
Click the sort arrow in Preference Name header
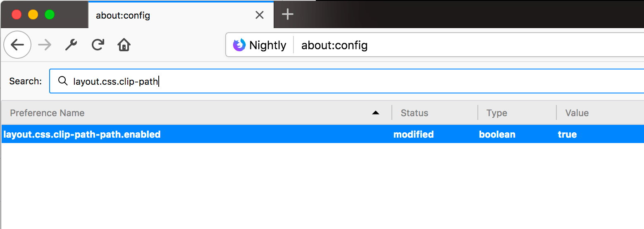375,113
